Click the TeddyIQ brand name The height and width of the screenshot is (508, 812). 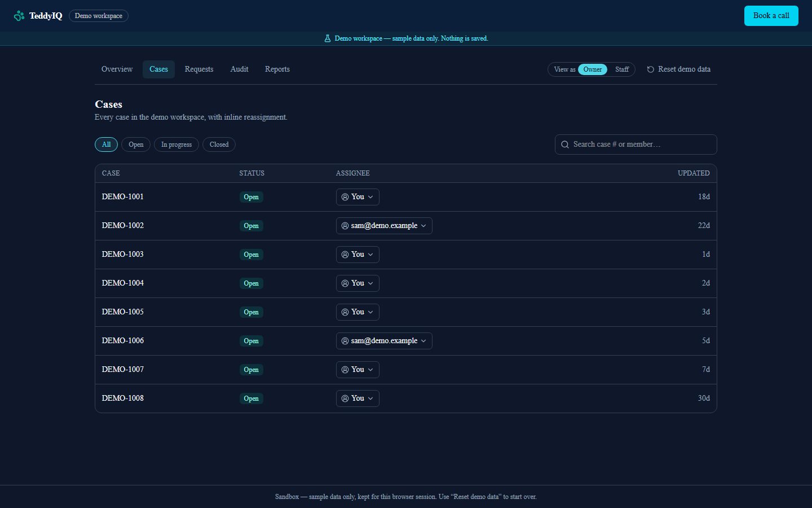click(x=46, y=16)
